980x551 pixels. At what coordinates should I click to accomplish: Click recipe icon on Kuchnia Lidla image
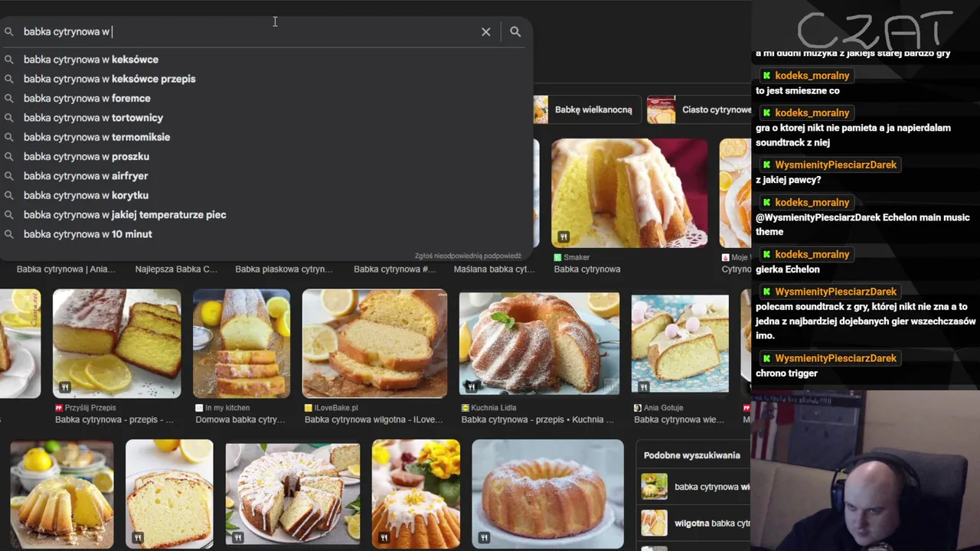click(x=471, y=387)
